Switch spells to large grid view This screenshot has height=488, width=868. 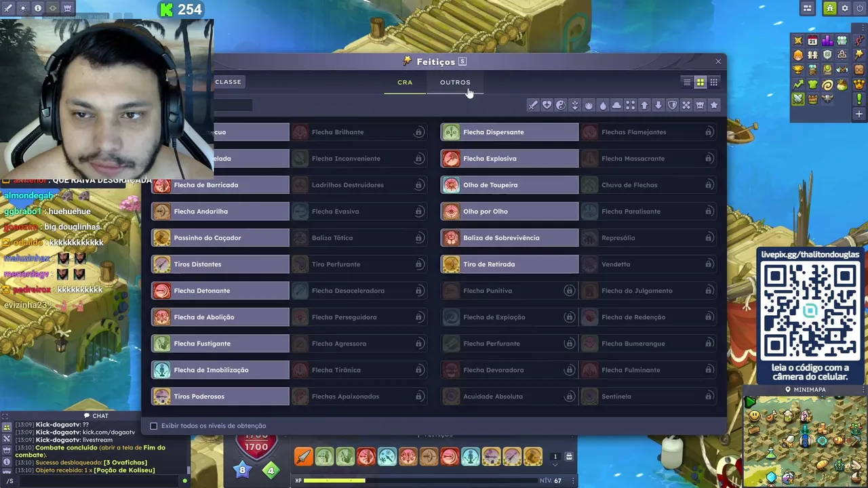pos(701,82)
